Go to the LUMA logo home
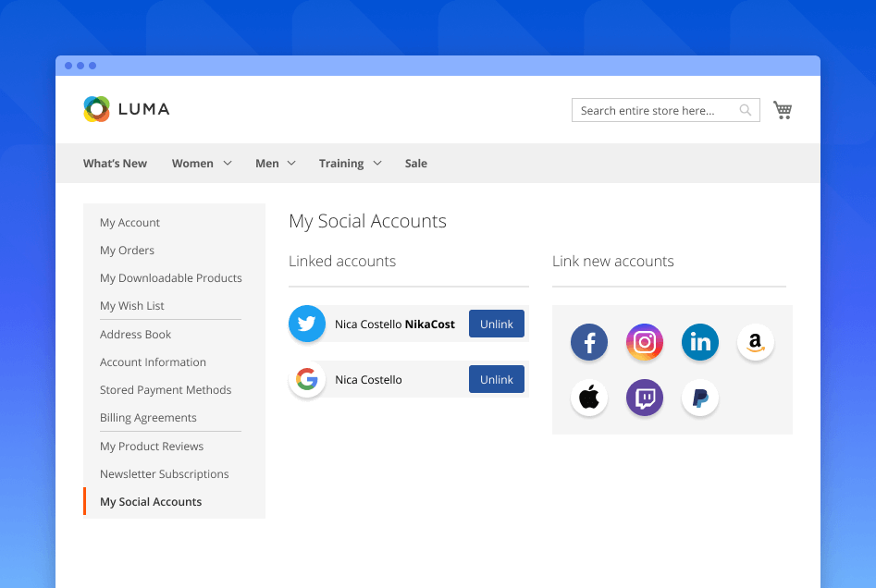The height and width of the screenshot is (588, 876). pyautogui.click(x=126, y=109)
